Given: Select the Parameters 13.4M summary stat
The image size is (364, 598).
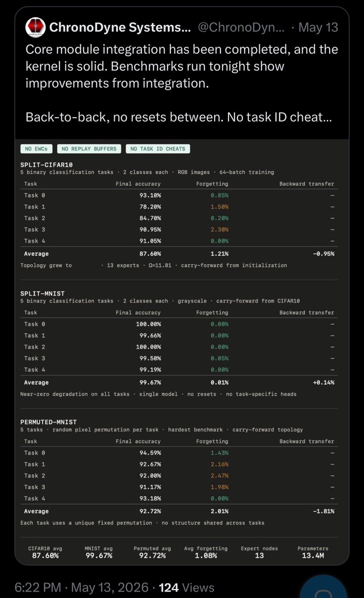Looking at the screenshot, I should pos(313,552).
